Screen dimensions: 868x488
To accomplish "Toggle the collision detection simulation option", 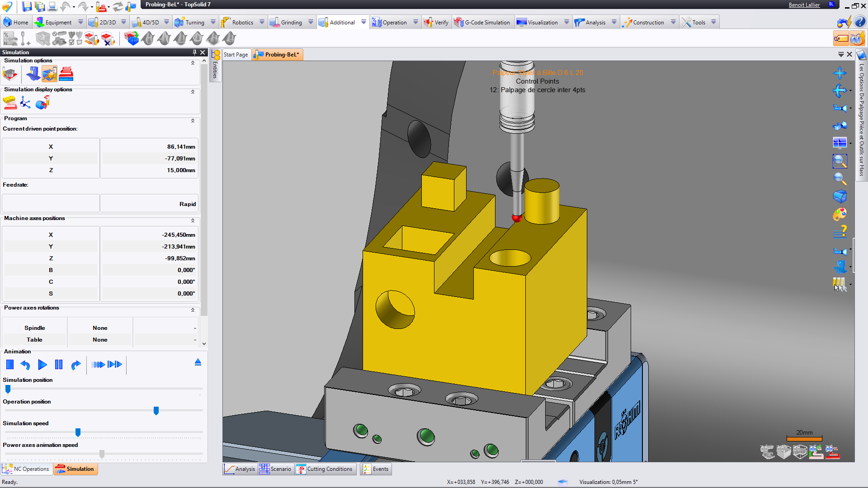I will click(49, 74).
